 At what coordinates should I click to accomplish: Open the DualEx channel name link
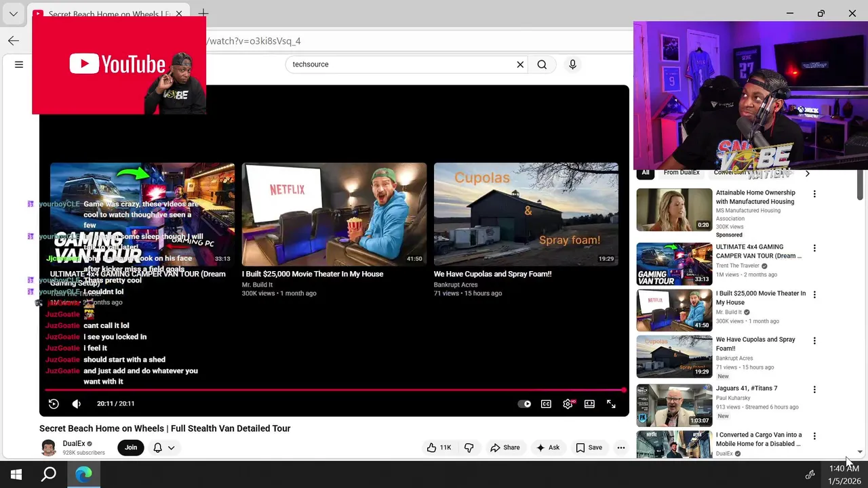point(74,443)
